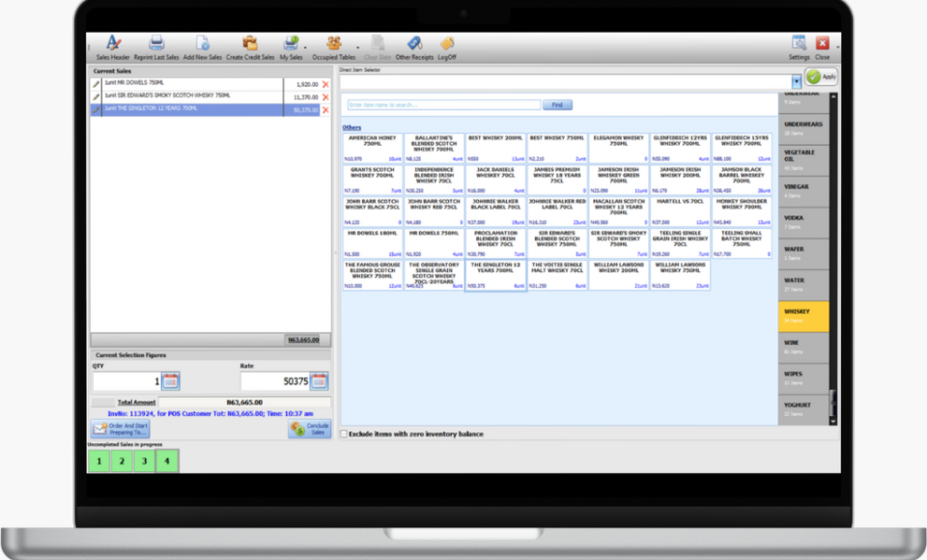Screen dimensions: 927x560
Task: Add BALLANTINE'S BLENDED SCOTCH WHISKY item
Action: pos(434,148)
